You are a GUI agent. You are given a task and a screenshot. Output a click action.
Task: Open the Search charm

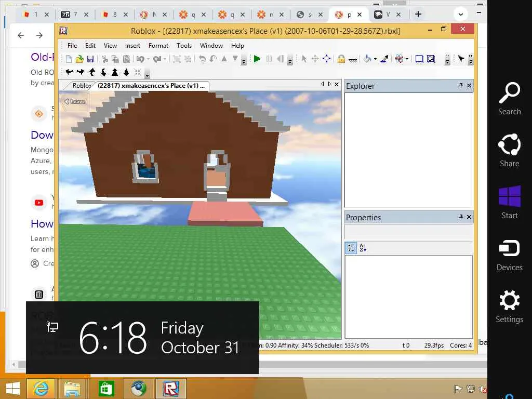[x=509, y=99]
